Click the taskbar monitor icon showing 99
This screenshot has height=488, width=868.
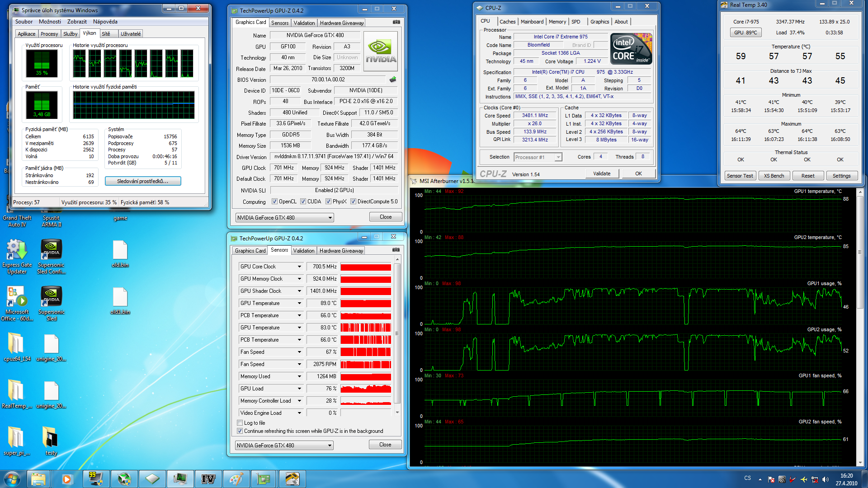(x=95, y=479)
